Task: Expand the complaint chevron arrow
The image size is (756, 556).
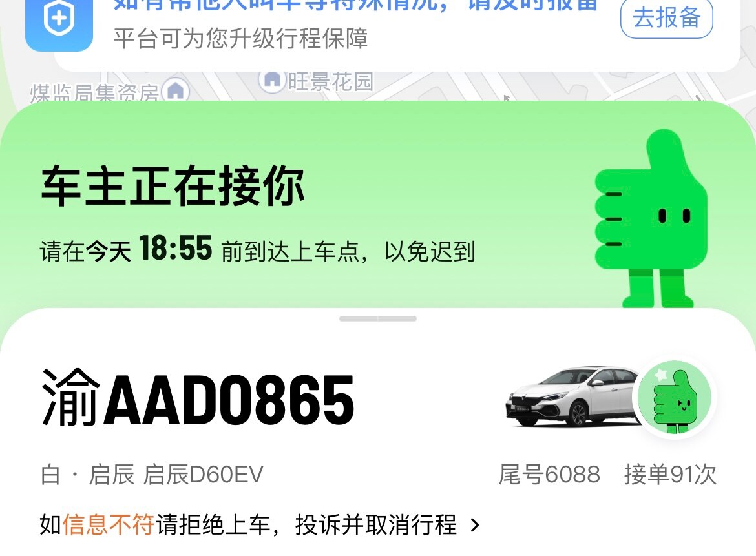Action: (475, 525)
